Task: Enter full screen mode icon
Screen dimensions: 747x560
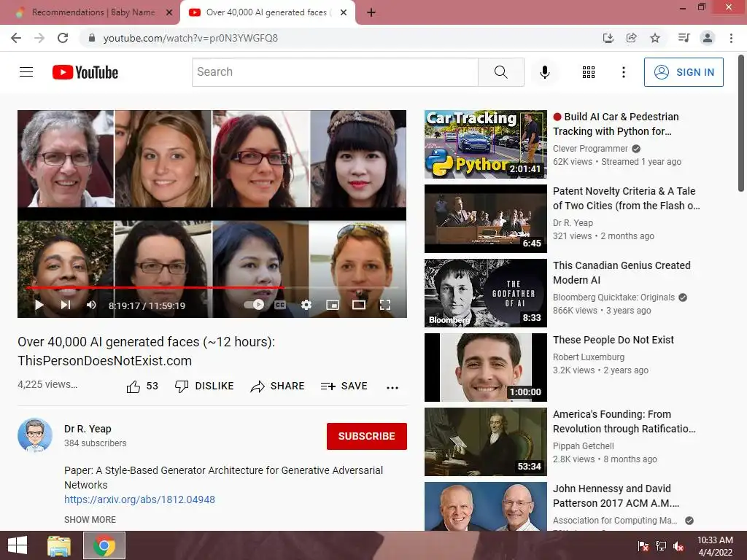Action: tap(385, 305)
